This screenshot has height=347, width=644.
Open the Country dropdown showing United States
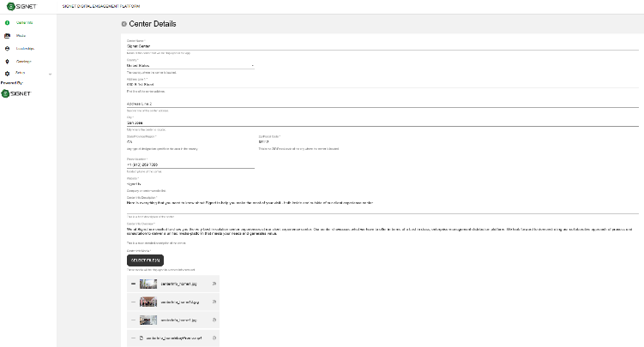point(190,66)
